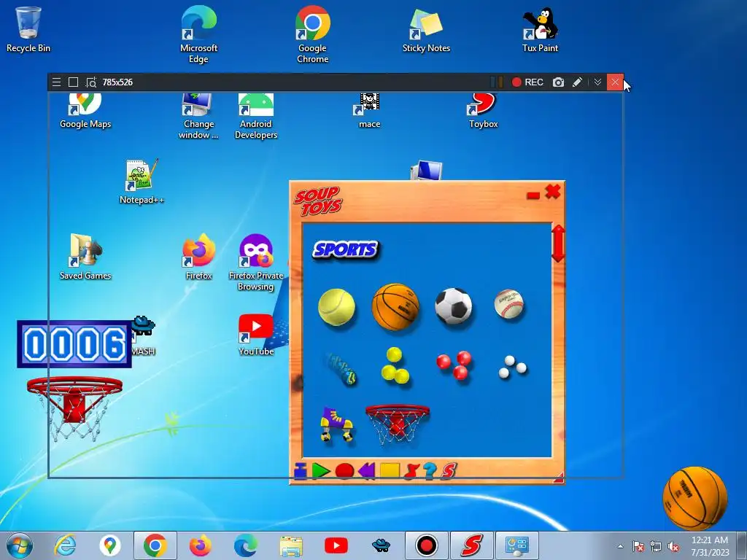
Task: Click the Sports category title
Action: tap(346, 249)
